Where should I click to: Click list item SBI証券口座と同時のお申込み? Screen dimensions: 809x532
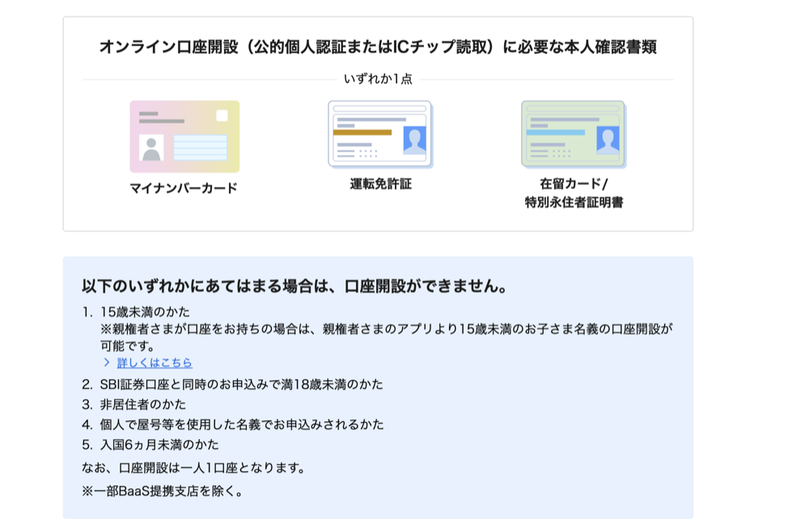pos(241,385)
